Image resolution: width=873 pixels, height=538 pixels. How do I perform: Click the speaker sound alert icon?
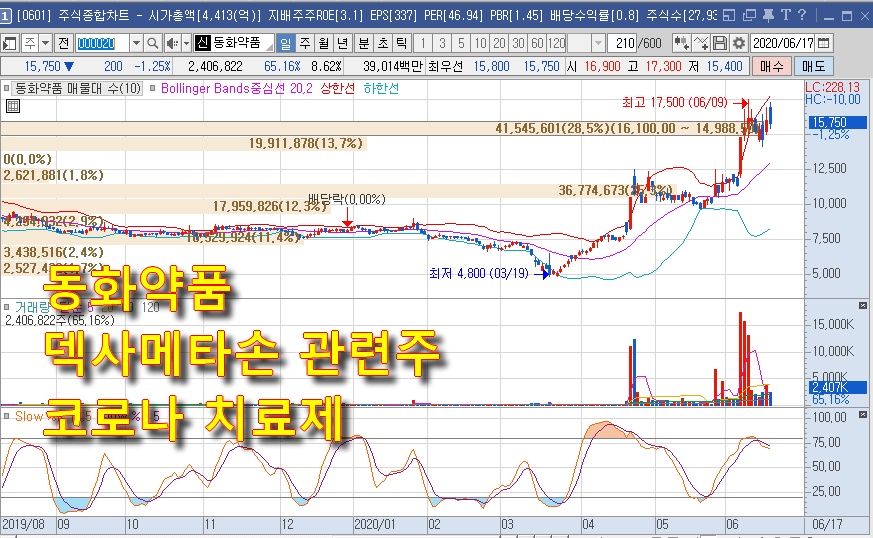[173, 43]
